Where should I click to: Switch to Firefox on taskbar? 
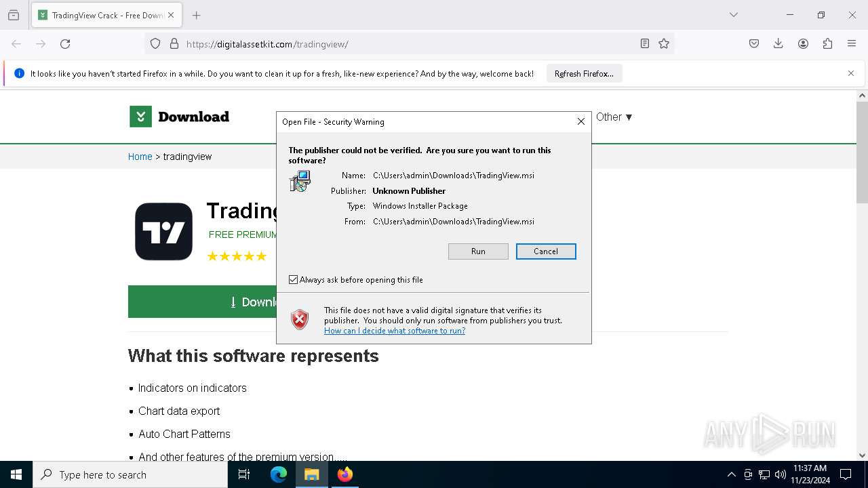(x=345, y=474)
